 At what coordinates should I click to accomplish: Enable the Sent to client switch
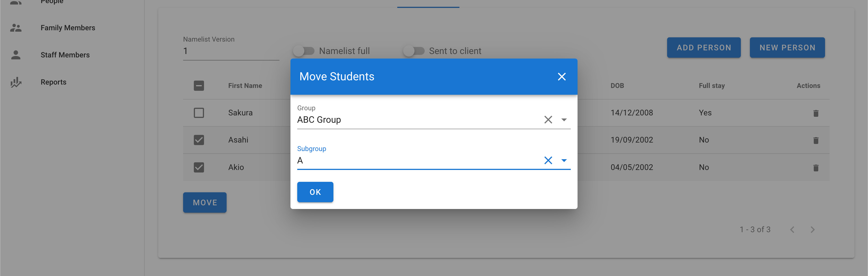pyautogui.click(x=413, y=51)
